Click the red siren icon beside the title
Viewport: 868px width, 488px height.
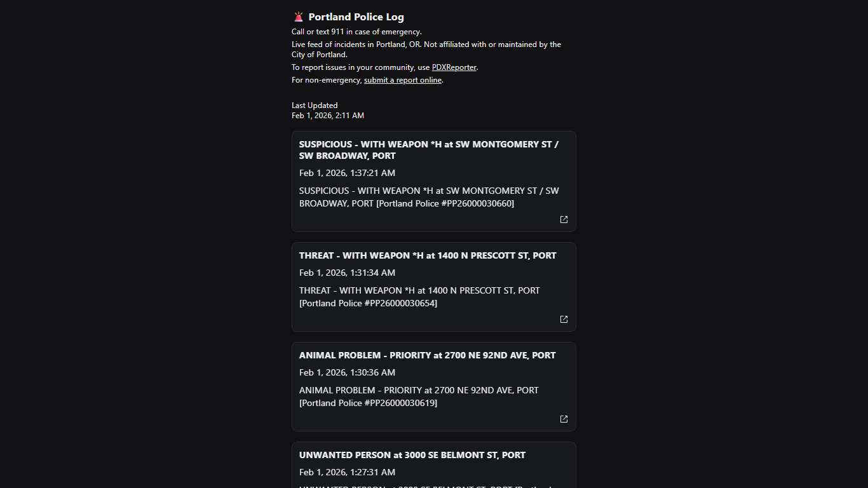(x=299, y=17)
